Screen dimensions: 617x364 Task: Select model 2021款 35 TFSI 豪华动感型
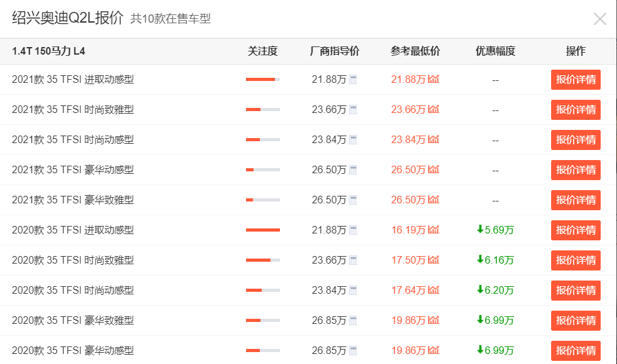point(73,170)
